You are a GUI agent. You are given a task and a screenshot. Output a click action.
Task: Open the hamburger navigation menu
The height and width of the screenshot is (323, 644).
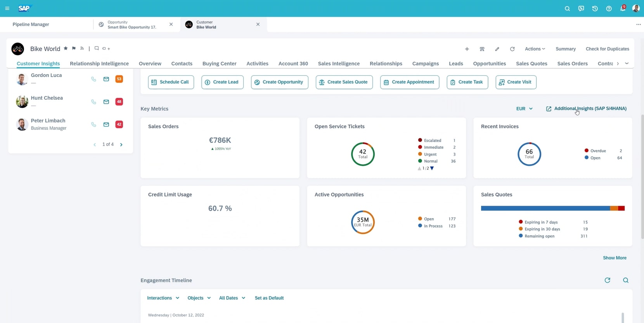pos(7,8)
